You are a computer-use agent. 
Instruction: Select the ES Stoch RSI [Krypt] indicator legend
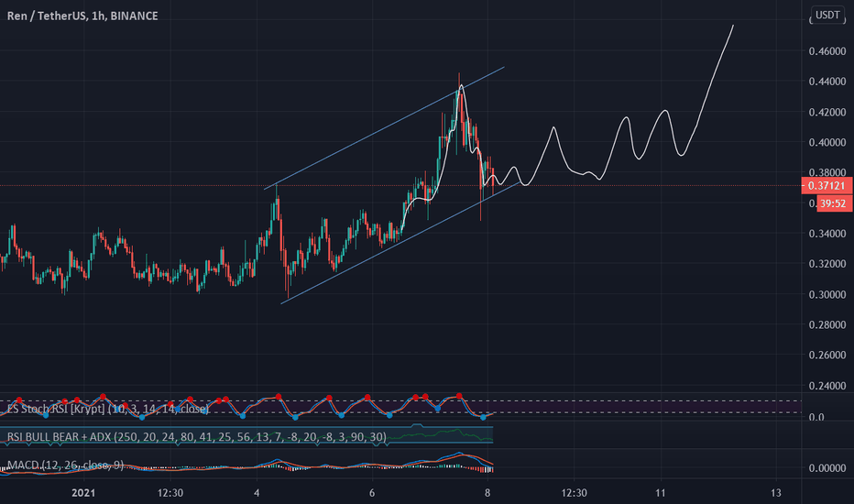click(x=108, y=409)
